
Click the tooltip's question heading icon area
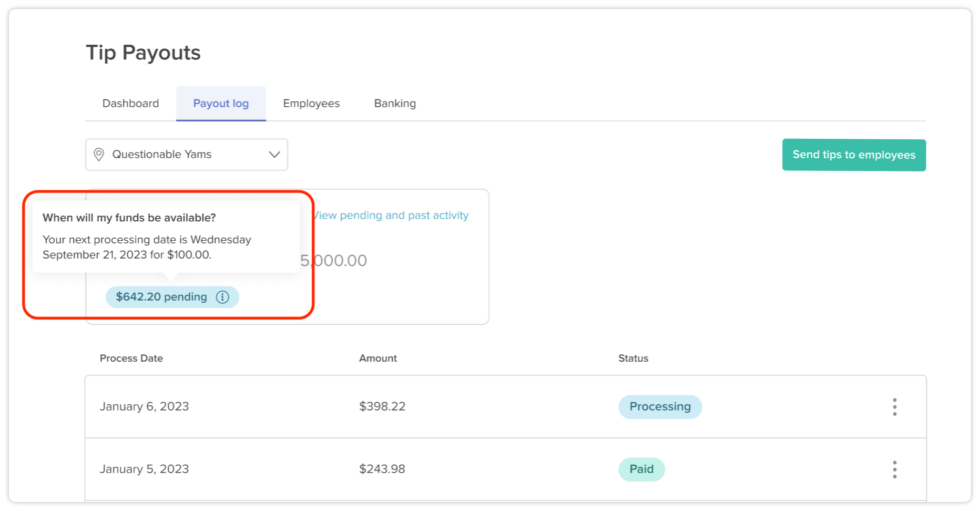tap(129, 217)
